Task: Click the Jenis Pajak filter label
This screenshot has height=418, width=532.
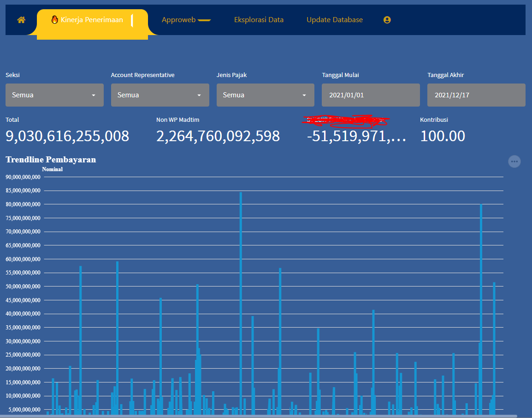Action: (232, 75)
